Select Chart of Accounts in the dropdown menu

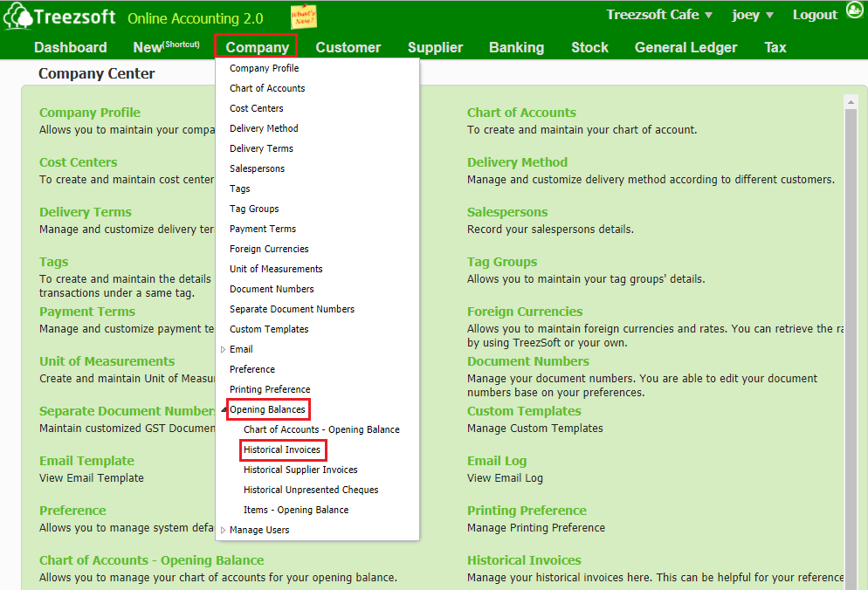(267, 88)
